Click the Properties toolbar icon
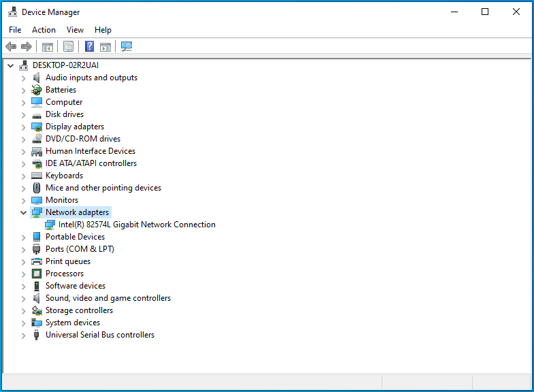This screenshot has height=392, width=534. tap(68, 46)
